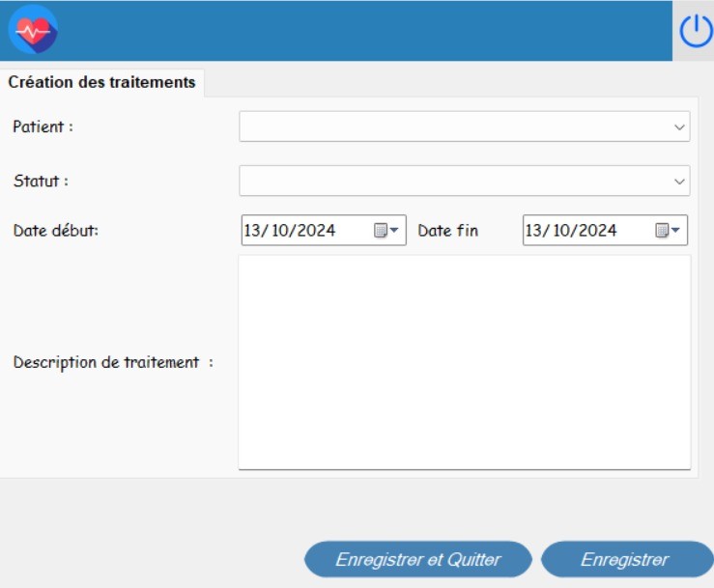714x588 pixels.
Task: Click the Patient combo box field
Action: tap(465, 126)
